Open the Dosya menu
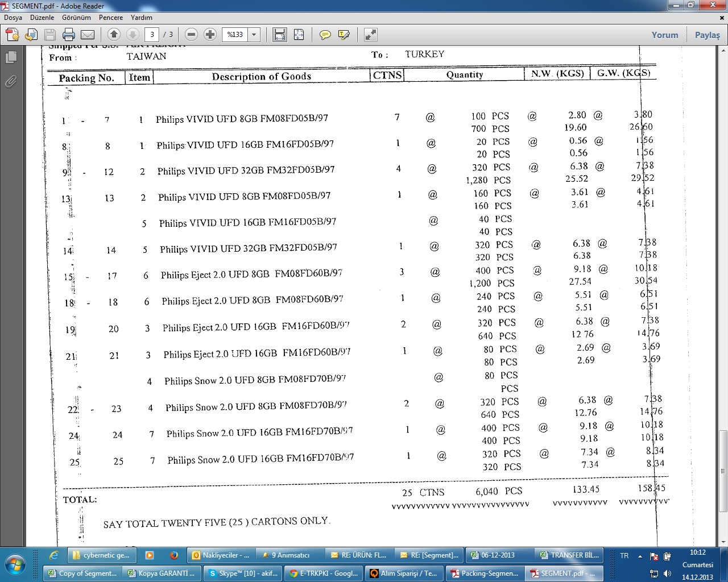728x582 pixels. click(x=13, y=18)
